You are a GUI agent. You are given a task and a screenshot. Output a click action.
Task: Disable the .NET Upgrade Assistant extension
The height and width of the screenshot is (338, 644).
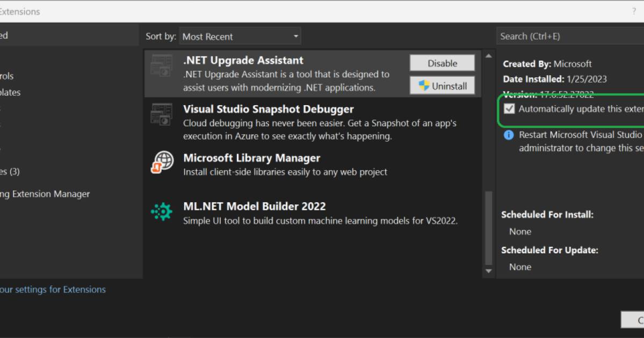[x=442, y=63]
